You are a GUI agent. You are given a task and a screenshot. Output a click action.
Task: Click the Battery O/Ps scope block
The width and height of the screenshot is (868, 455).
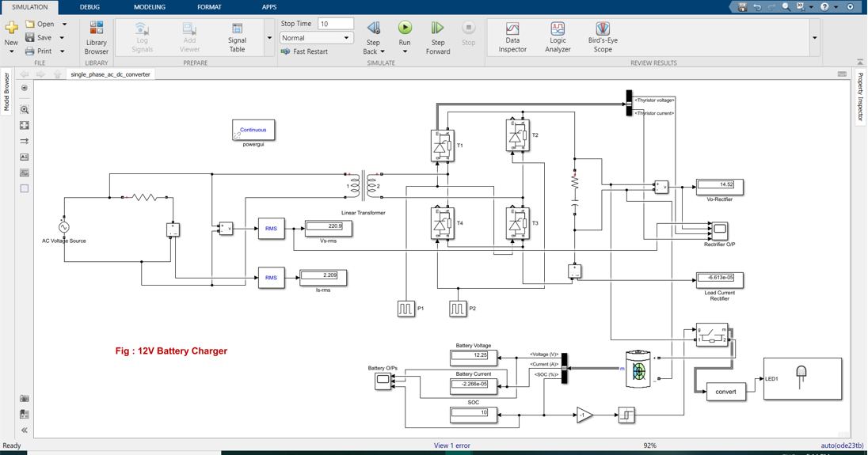click(x=383, y=381)
